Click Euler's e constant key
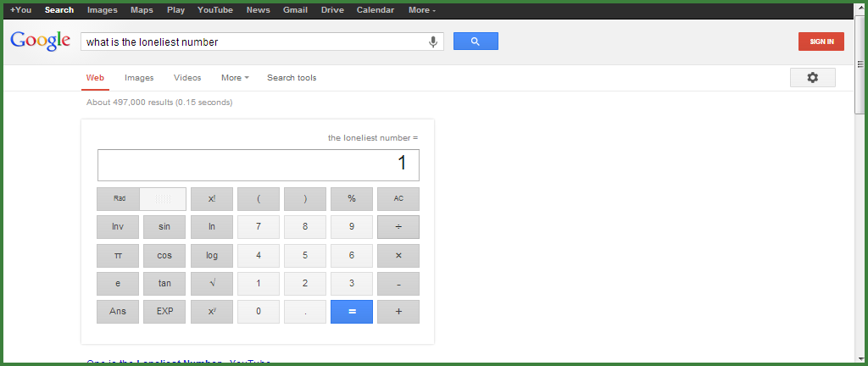Screen dimensions: 868x366 click(118, 284)
